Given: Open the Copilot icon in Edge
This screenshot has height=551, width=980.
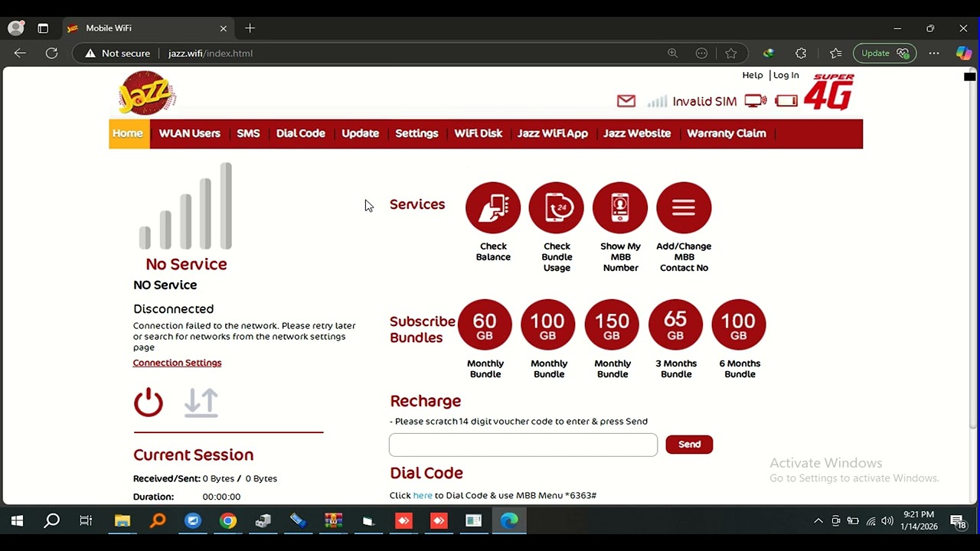Looking at the screenshot, I should [964, 54].
